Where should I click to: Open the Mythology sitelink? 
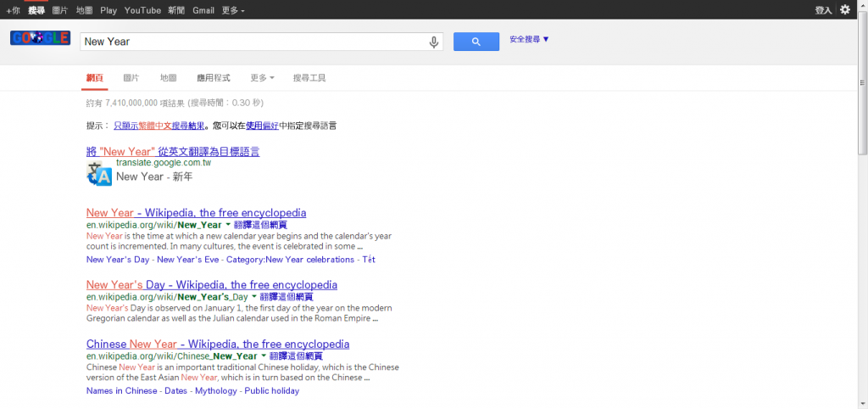point(216,390)
